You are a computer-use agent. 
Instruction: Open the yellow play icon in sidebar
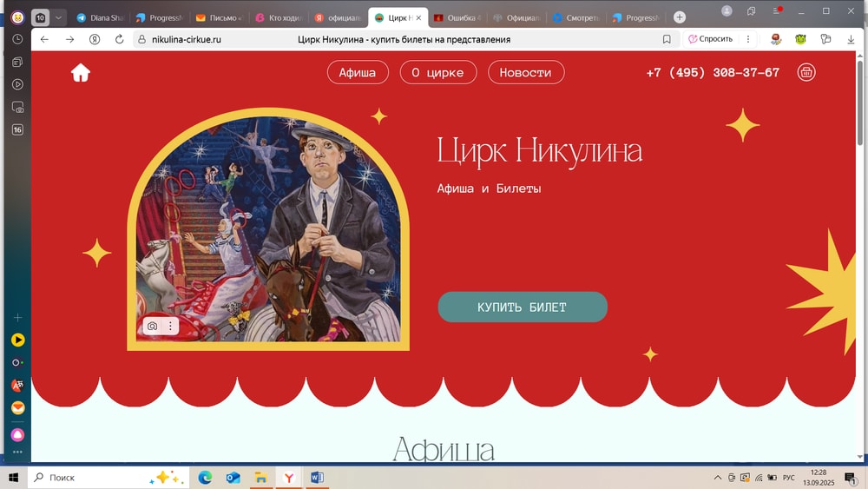(17, 340)
